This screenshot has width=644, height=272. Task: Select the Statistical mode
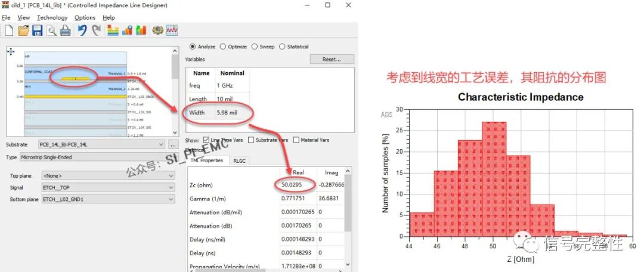[x=282, y=47]
